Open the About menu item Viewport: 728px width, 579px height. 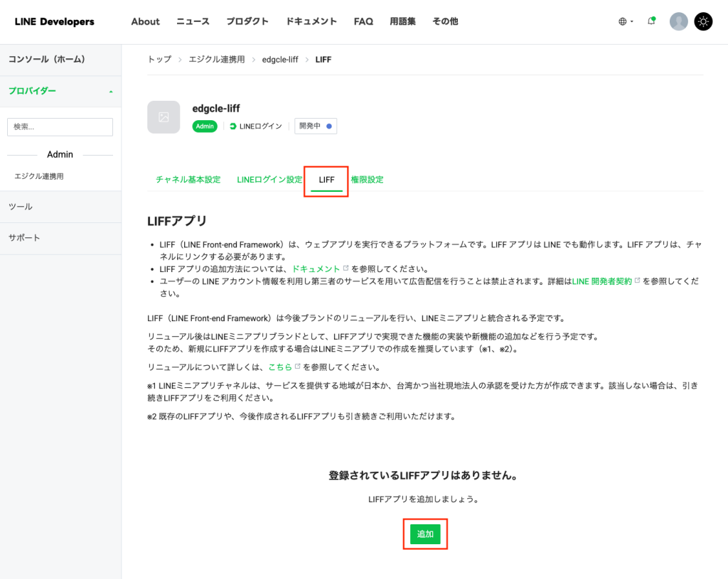pos(145,21)
